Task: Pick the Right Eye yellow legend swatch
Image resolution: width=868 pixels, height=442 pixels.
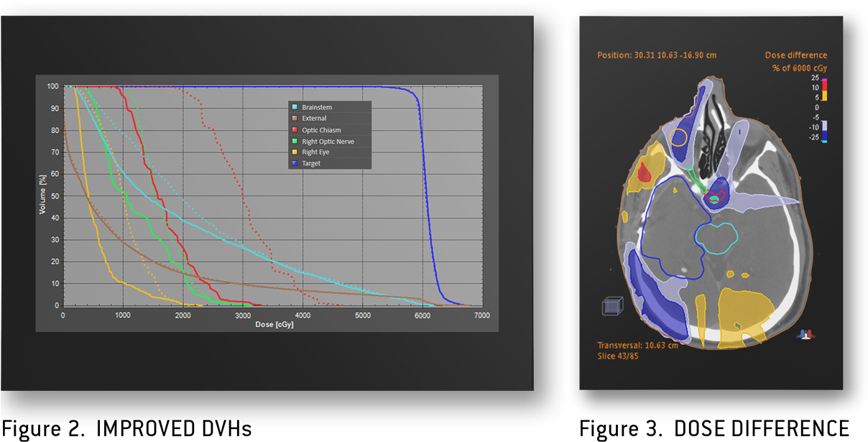Action: coord(295,152)
